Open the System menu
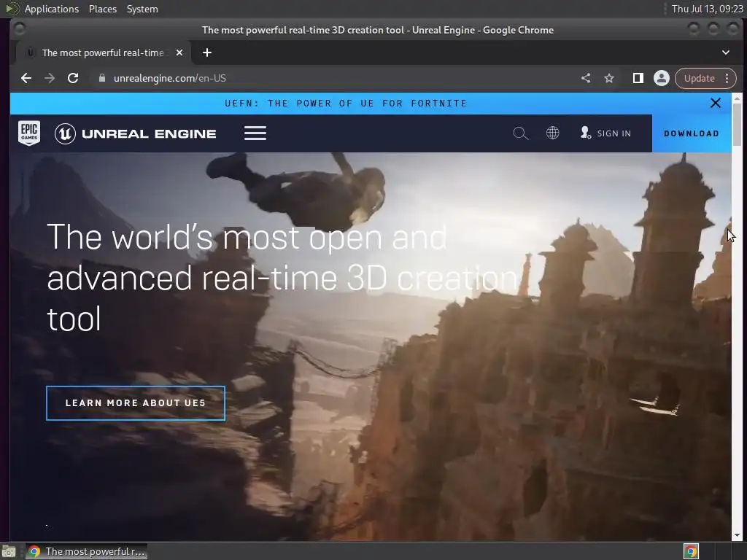Viewport: 747px width, 560px height. pyautogui.click(x=142, y=9)
